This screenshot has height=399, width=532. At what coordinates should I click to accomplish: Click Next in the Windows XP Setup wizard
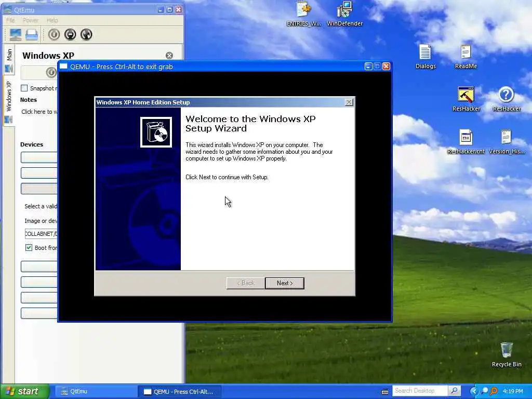[285, 283]
